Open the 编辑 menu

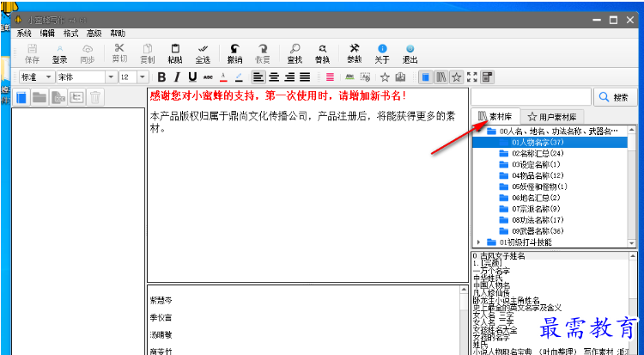(47, 34)
